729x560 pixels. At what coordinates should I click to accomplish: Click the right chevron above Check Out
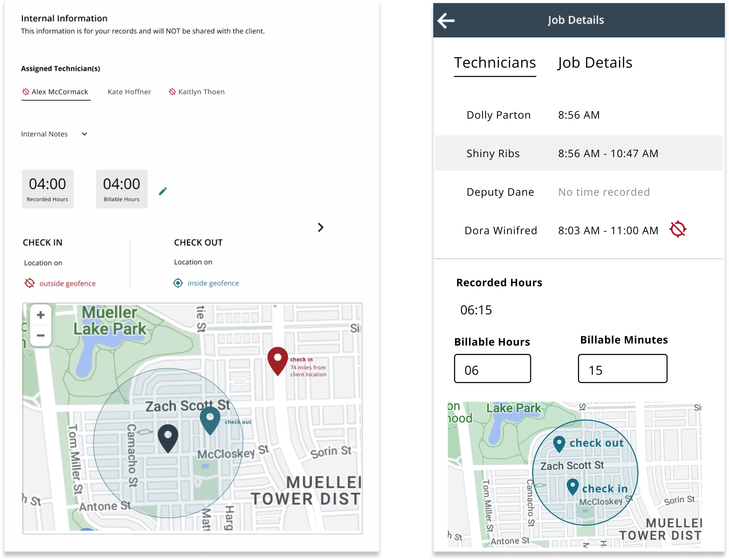320,227
